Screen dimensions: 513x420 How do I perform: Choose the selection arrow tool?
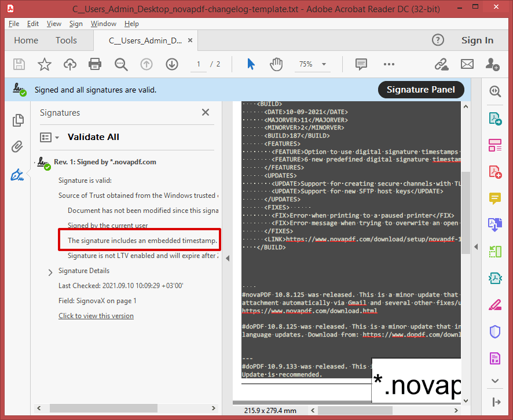[251, 64]
